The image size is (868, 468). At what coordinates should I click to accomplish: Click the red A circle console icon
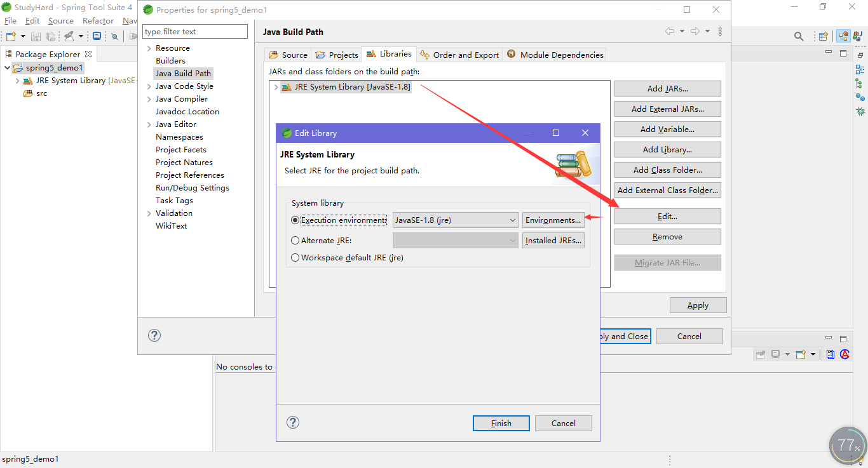click(x=844, y=354)
